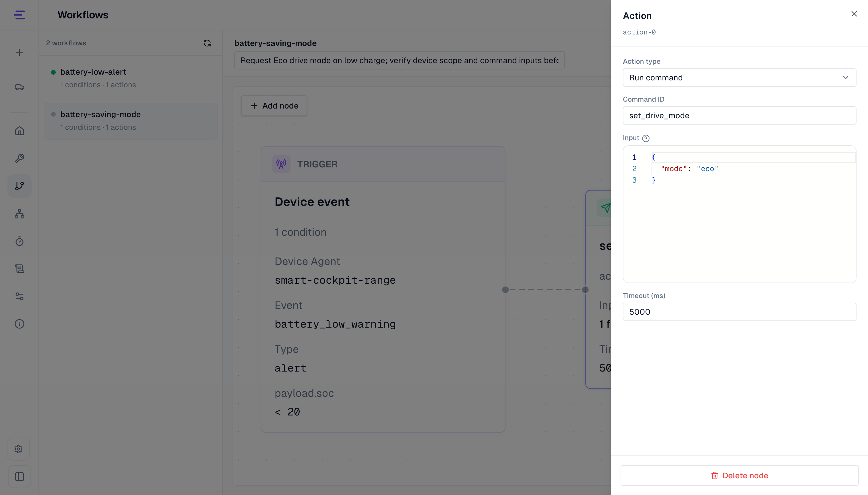Viewport: 868px width, 495px height.
Task: Select the battery-low-alert workflow
Action: tap(131, 78)
